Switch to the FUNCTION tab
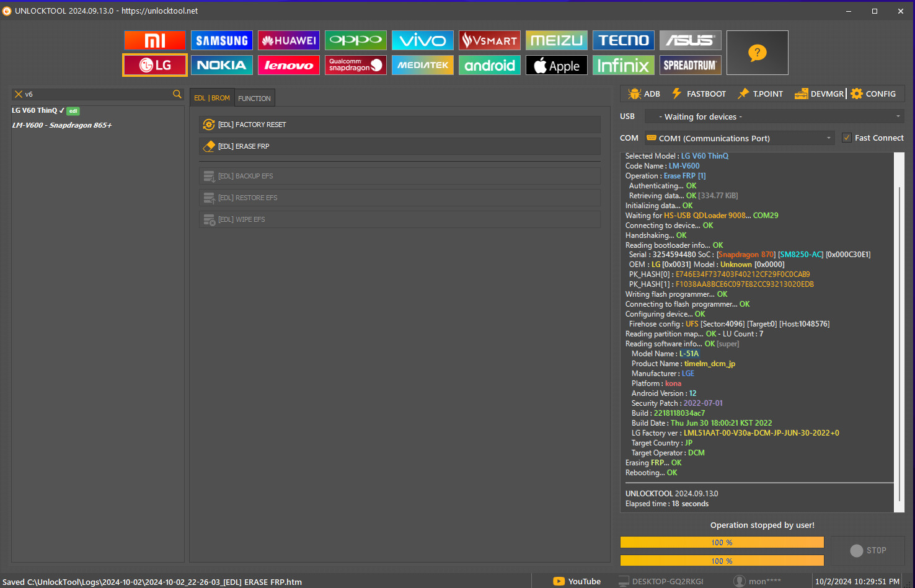Image resolution: width=915 pixels, height=588 pixels. (254, 98)
